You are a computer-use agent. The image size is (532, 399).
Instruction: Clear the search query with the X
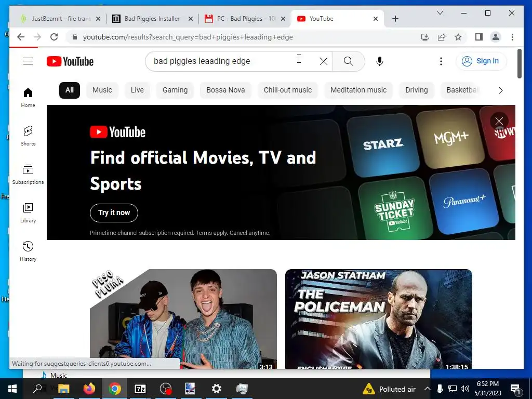point(324,61)
